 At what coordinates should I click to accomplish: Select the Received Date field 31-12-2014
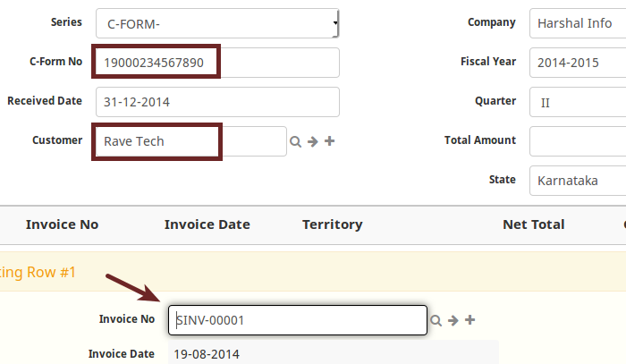(215, 102)
